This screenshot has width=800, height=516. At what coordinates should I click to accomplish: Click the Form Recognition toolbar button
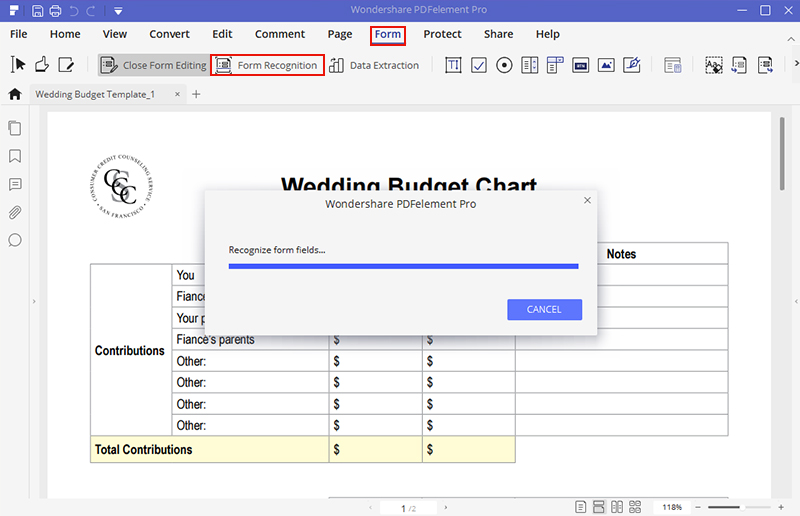click(x=267, y=66)
